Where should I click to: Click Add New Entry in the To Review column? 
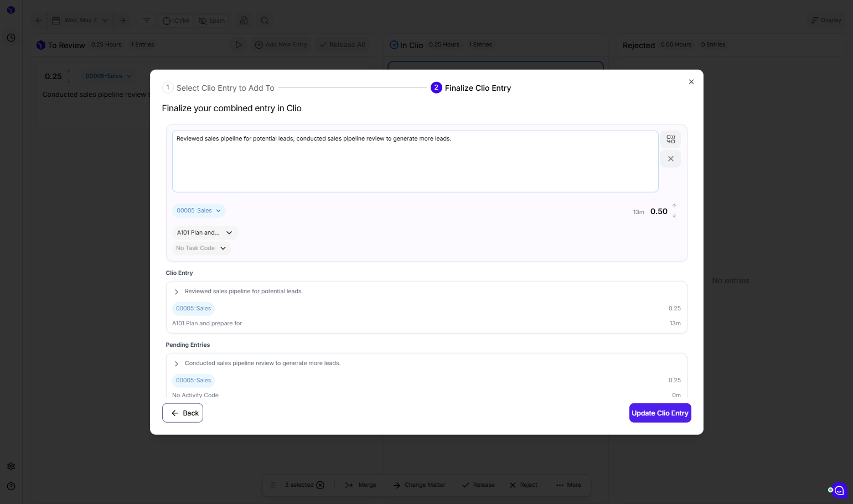coord(281,45)
